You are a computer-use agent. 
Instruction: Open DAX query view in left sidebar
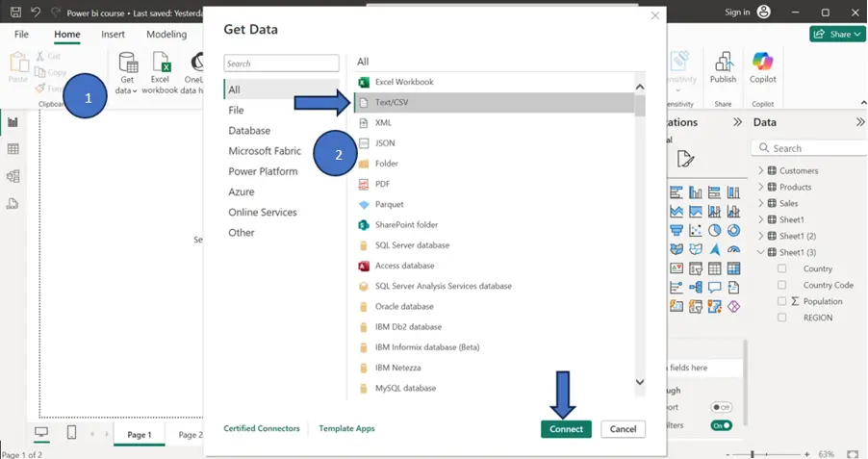pyautogui.click(x=13, y=203)
